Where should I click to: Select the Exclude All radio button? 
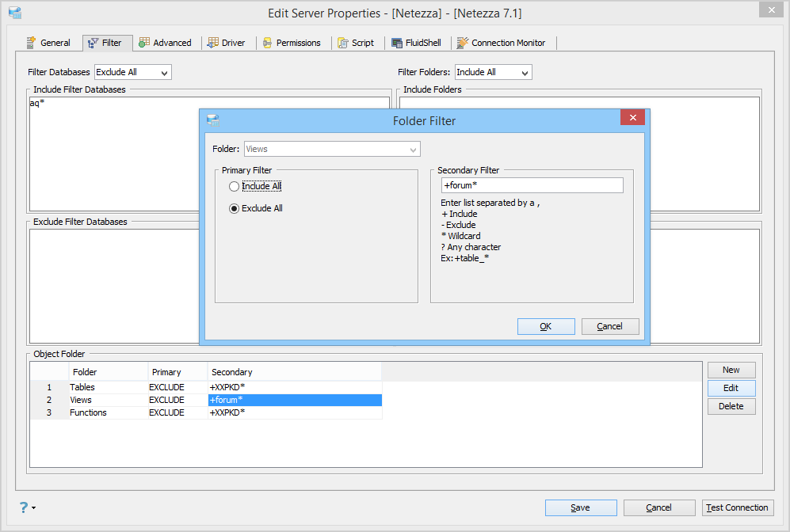[x=234, y=208]
